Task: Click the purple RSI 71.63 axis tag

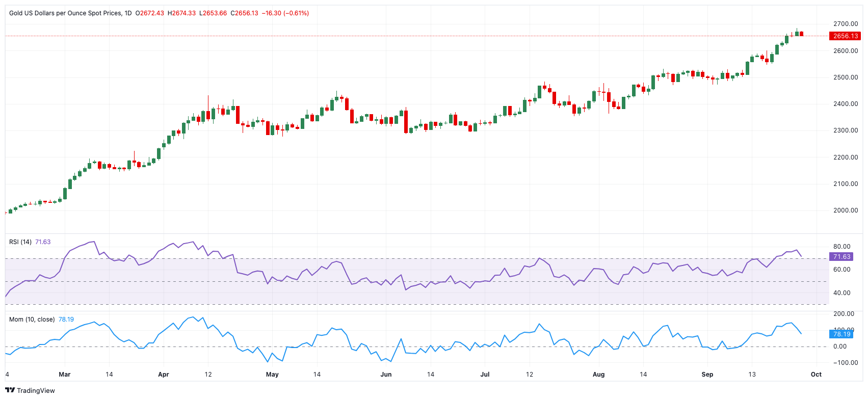Action: pos(841,257)
